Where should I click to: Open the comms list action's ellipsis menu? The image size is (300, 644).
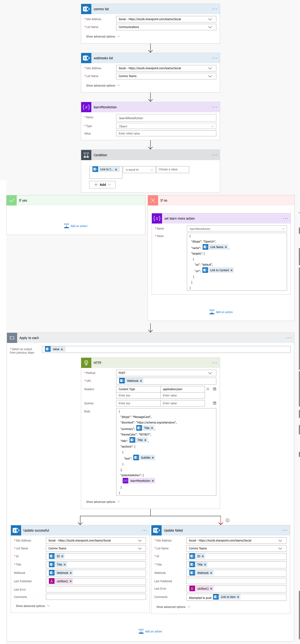[214, 9]
